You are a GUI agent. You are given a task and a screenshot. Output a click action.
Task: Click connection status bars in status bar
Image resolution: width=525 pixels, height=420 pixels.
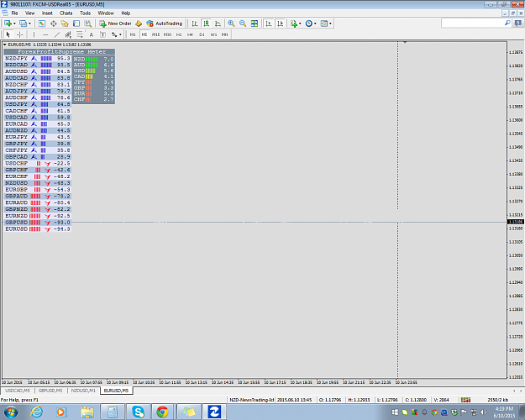tap(465, 400)
